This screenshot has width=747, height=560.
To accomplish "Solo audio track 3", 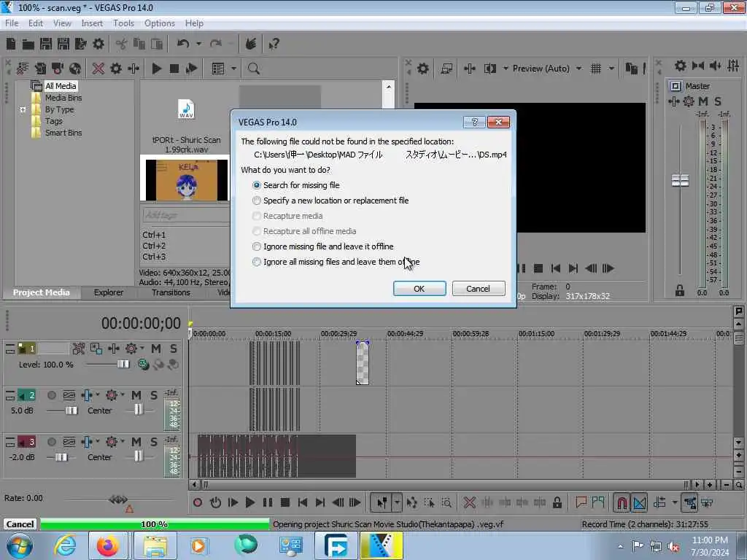I will click(x=154, y=442).
